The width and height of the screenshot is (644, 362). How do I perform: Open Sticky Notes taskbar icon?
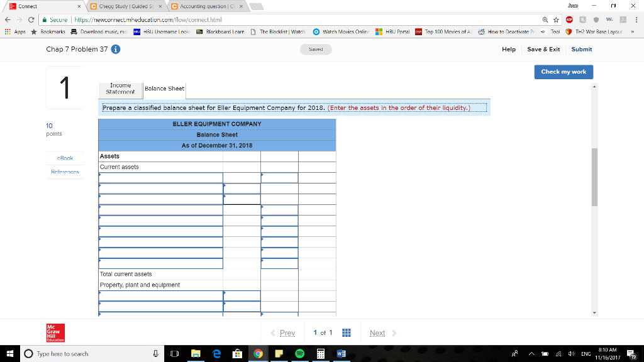(x=279, y=354)
